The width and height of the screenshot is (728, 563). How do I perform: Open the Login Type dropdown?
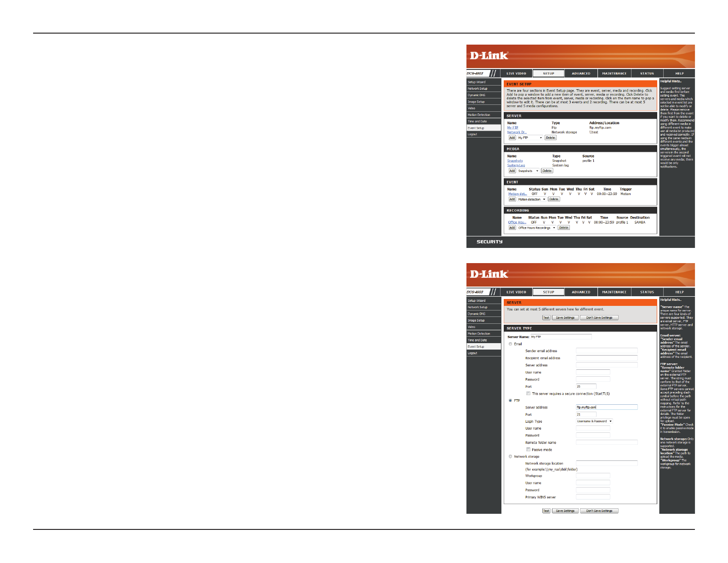click(x=594, y=421)
